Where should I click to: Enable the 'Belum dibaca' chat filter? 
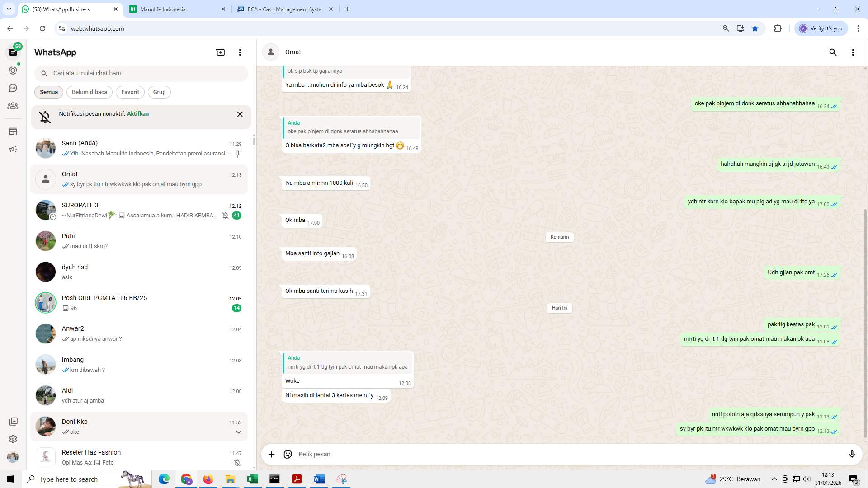pyautogui.click(x=89, y=92)
